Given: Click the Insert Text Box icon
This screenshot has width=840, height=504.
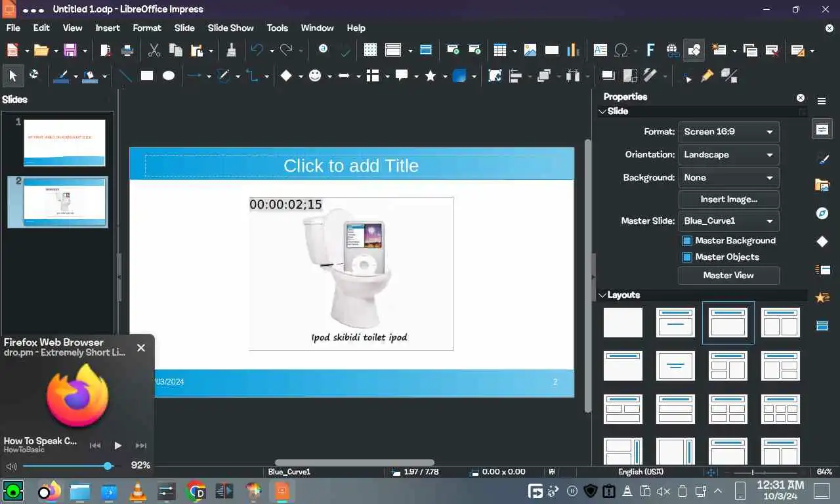Looking at the screenshot, I should (600, 50).
